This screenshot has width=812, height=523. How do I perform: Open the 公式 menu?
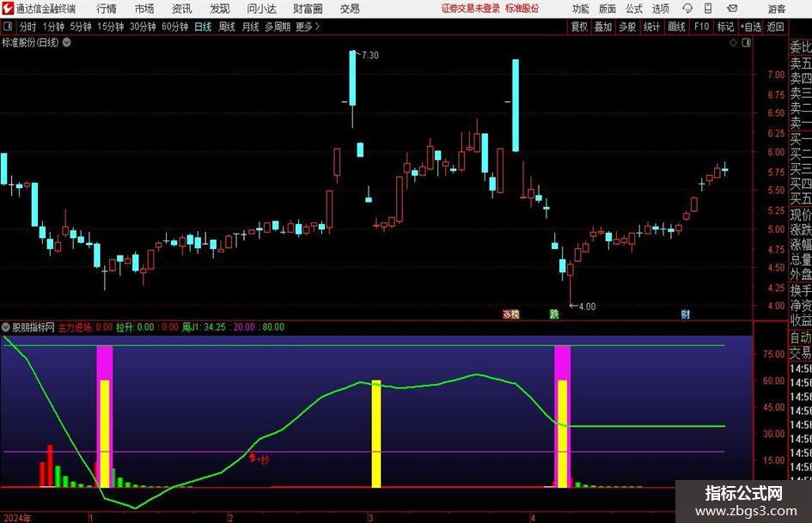634,9
